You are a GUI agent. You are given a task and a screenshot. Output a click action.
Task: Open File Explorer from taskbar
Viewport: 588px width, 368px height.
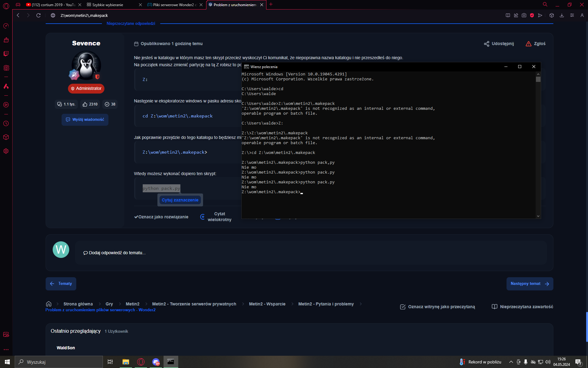126,362
